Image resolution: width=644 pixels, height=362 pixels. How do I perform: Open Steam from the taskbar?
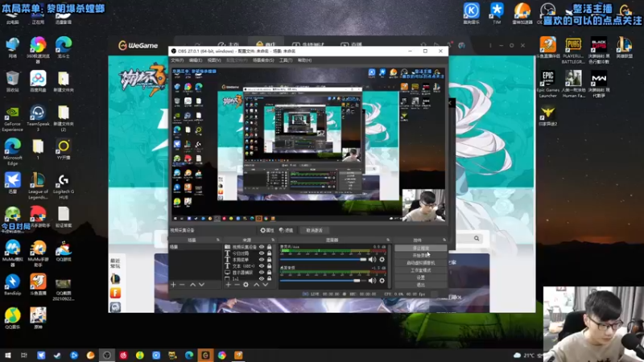coord(57,355)
